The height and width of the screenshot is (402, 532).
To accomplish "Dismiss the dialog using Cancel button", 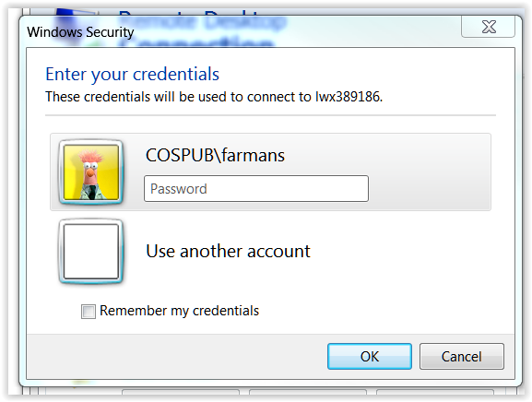I will tap(461, 357).
